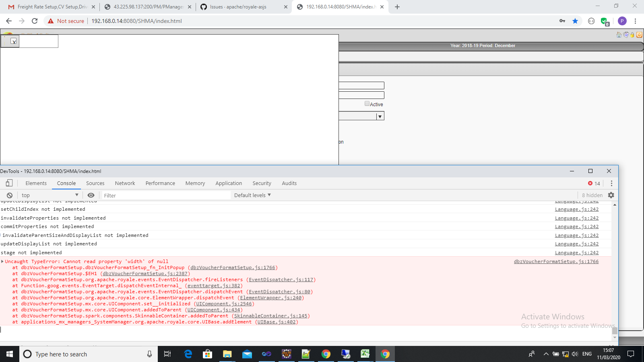
Task: Switch to the Security tab
Action: coord(262,183)
